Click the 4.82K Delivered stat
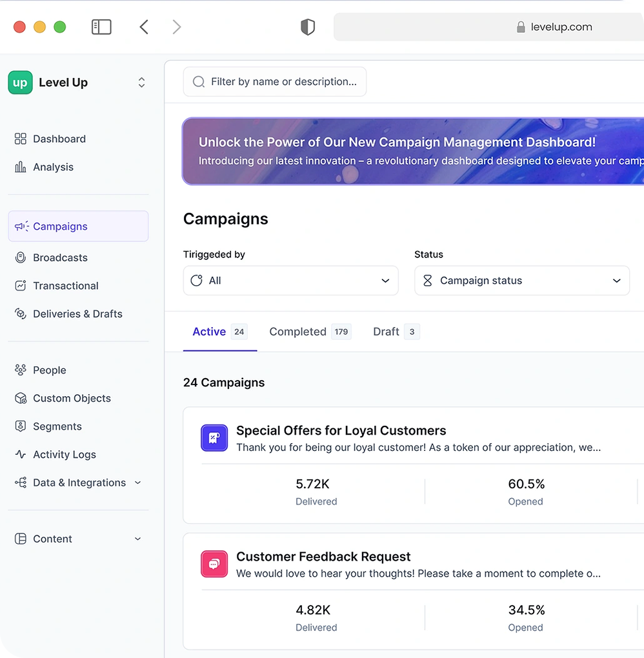 coord(316,617)
